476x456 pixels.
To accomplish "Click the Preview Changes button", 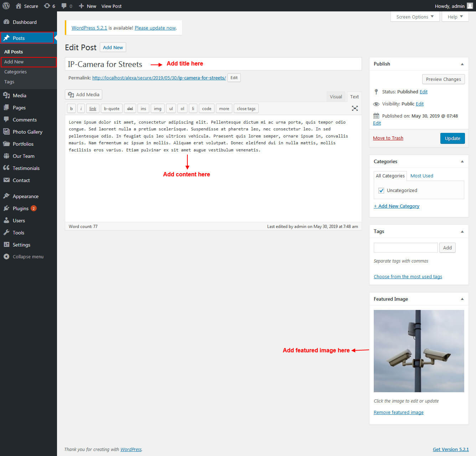I will [443, 79].
